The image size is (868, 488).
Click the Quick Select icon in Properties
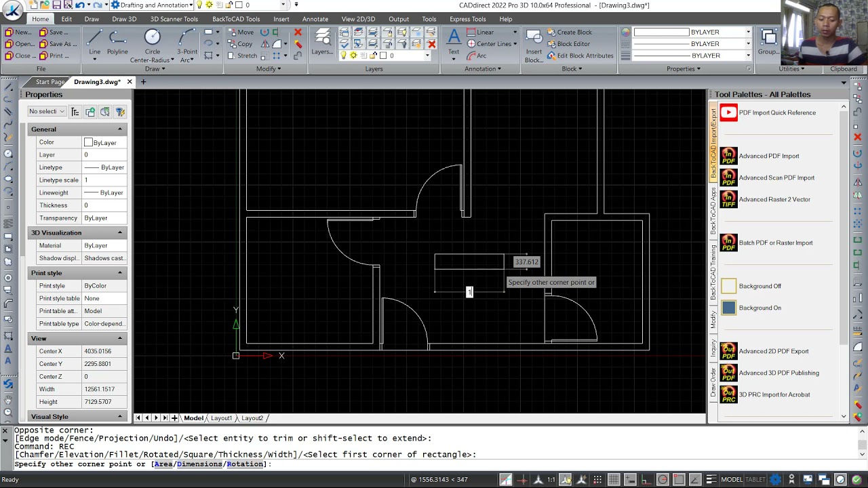point(120,112)
